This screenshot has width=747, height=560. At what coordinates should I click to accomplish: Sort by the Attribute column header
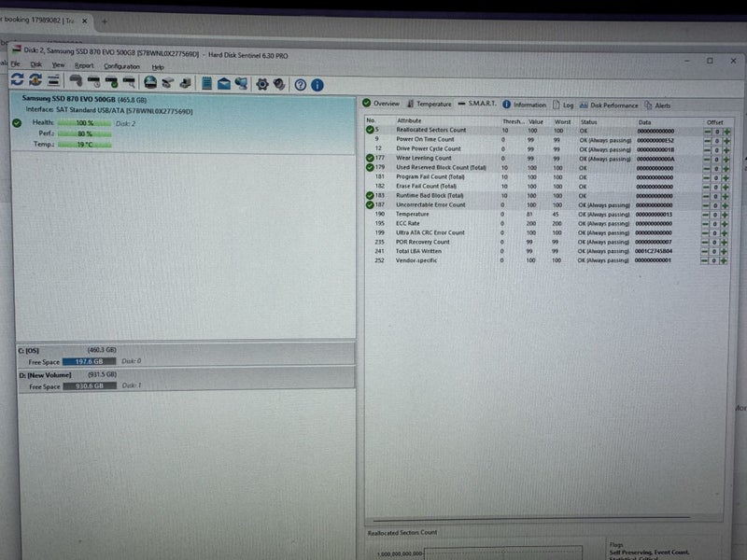tap(409, 120)
